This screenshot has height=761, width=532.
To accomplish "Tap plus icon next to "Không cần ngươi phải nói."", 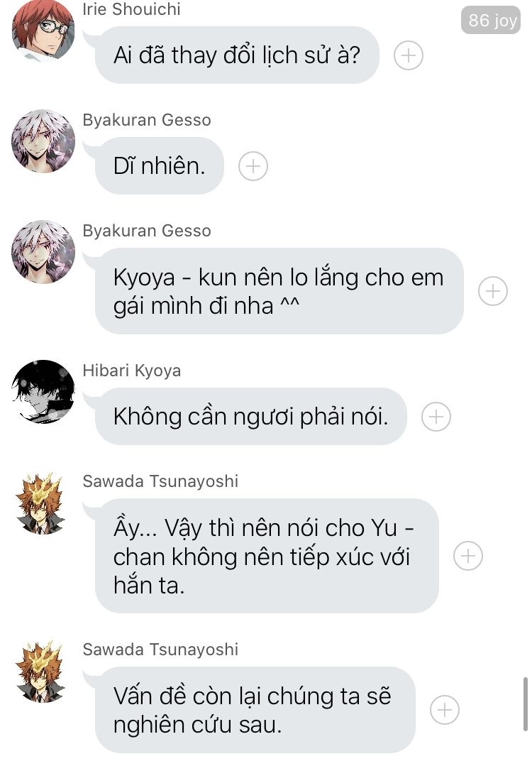I will pyautogui.click(x=436, y=417).
